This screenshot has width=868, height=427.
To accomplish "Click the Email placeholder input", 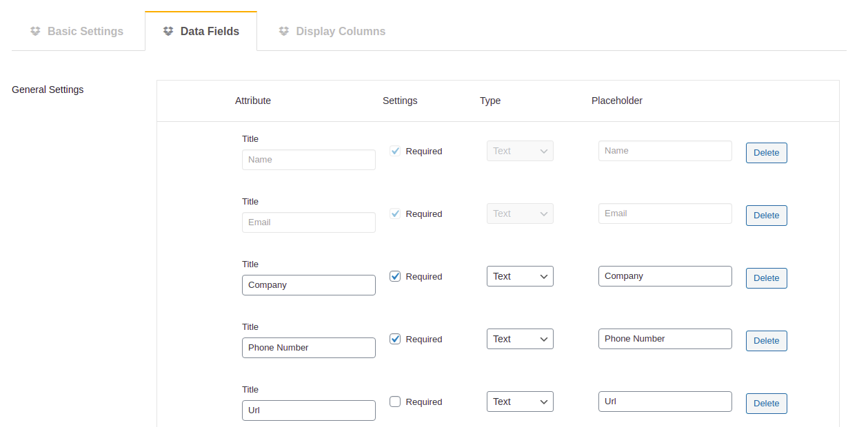I will 665,213.
